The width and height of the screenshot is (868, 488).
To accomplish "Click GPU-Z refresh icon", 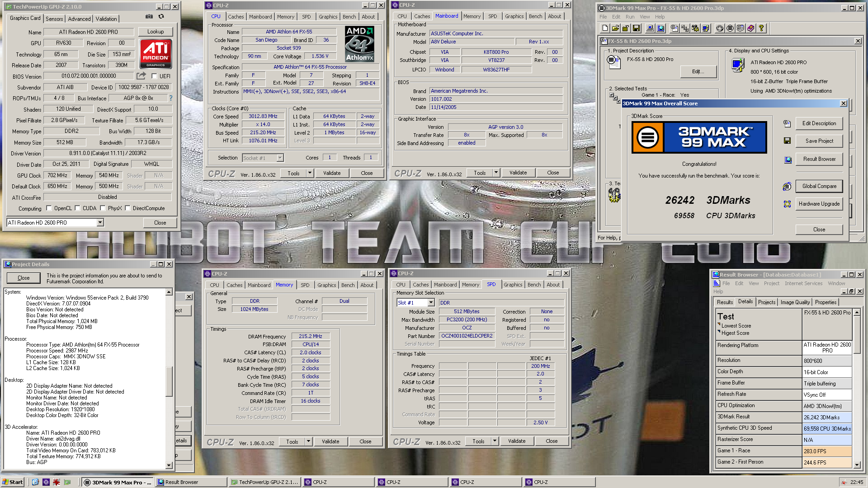I will tap(161, 17).
